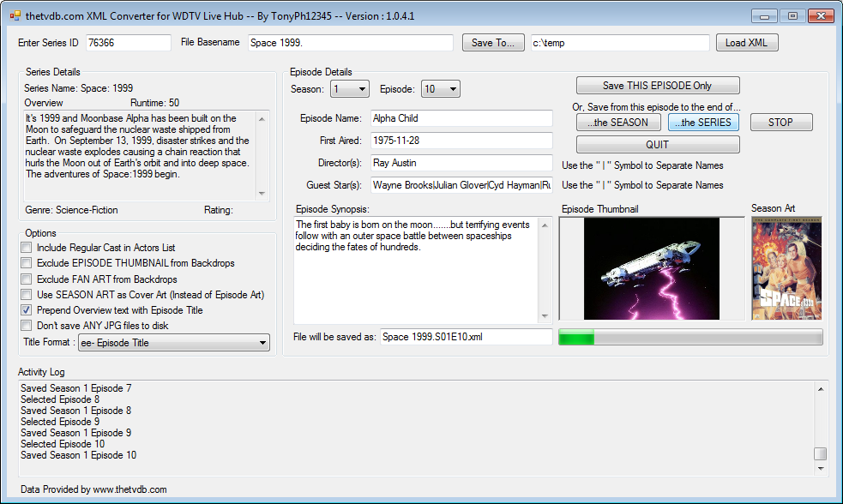Click the Synopsis scrollbar down arrow

click(545, 316)
